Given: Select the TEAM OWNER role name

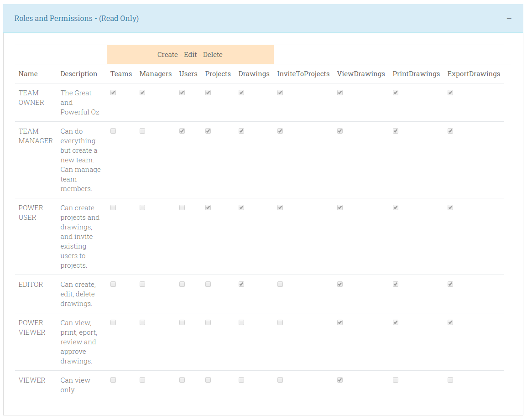Looking at the screenshot, I should coord(31,98).
